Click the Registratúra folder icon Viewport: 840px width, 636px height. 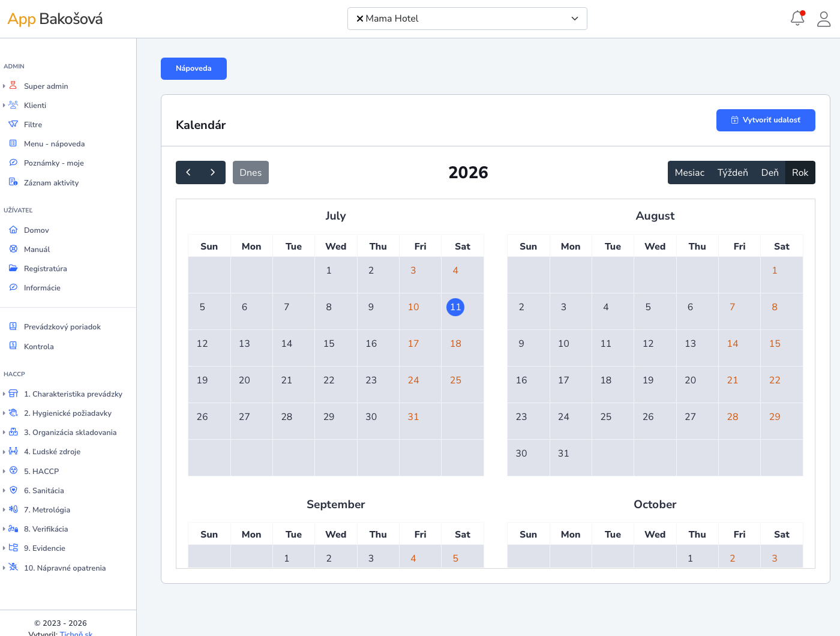coord(13,268)
